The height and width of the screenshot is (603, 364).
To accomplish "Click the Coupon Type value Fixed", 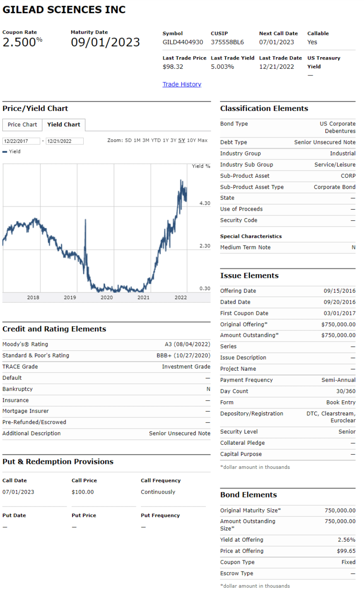I will pyautogui.click(x=349, y=562).
